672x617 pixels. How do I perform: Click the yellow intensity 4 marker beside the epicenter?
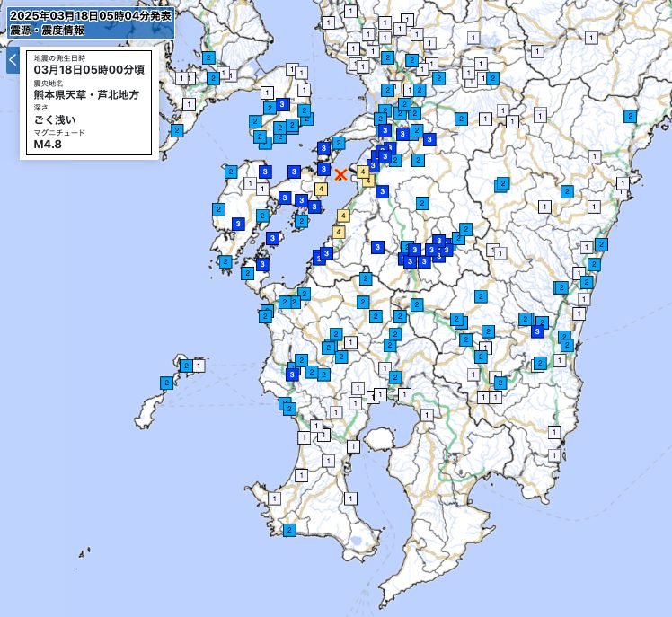tap(362, 171)
